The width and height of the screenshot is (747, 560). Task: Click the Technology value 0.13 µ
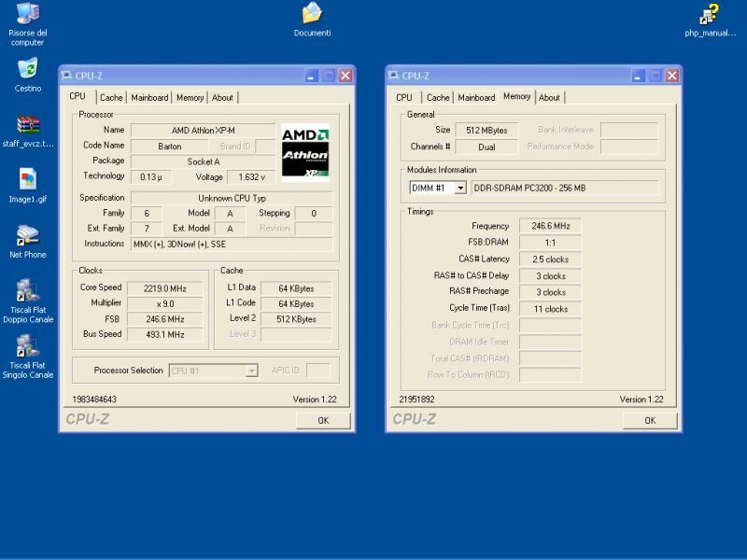tap(151, 177)
